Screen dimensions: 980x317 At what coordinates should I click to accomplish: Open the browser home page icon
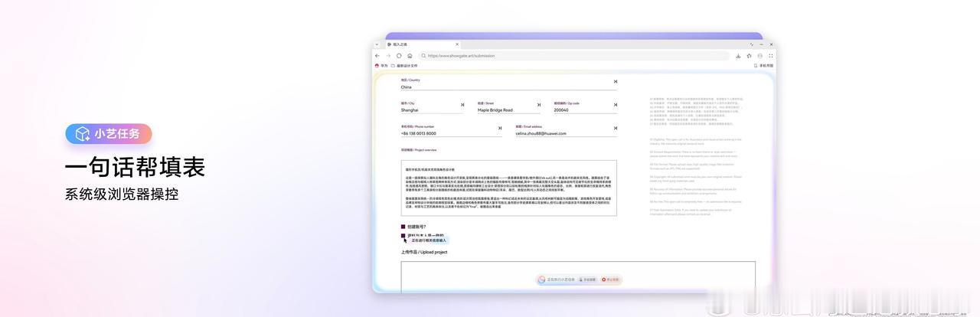point(410,55)
